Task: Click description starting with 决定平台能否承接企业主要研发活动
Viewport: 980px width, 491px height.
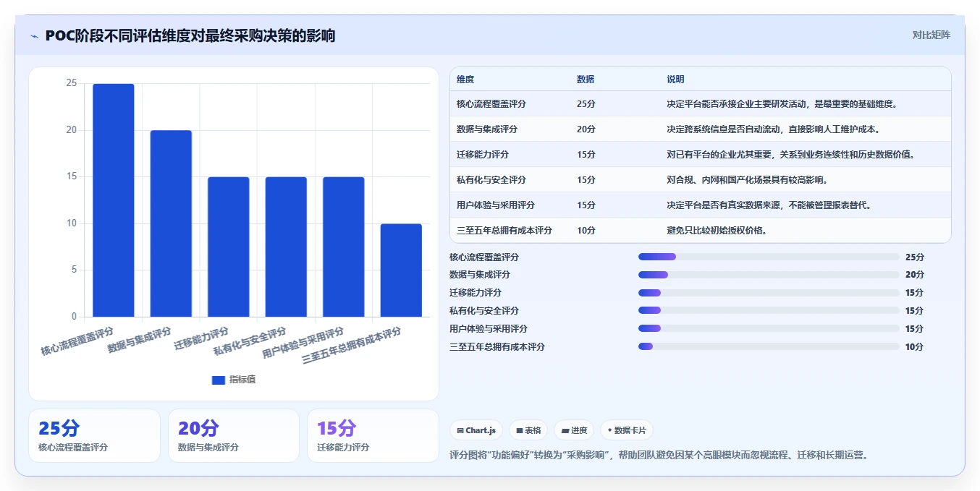Action: pos(782,104)
